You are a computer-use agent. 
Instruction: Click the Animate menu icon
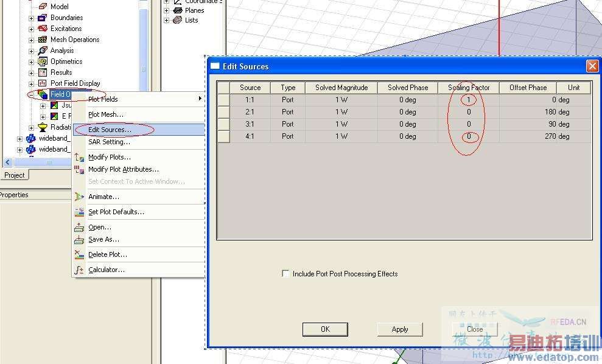pos(79,197)
